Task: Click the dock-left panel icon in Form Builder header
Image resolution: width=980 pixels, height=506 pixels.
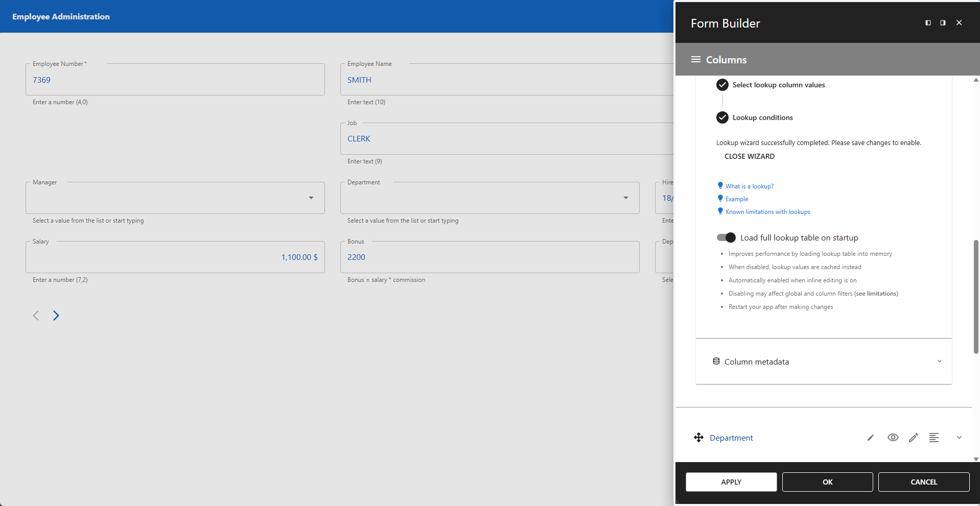Action: click(927, 22)
